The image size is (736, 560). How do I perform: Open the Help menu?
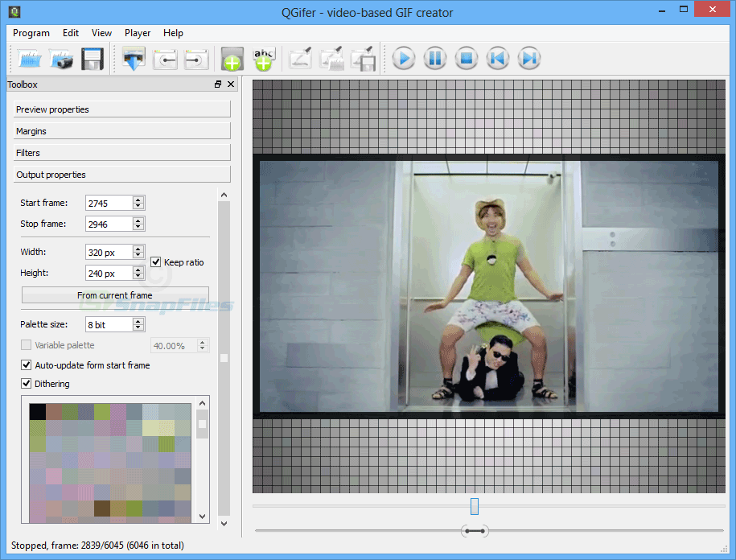click(x=173, y=33)
